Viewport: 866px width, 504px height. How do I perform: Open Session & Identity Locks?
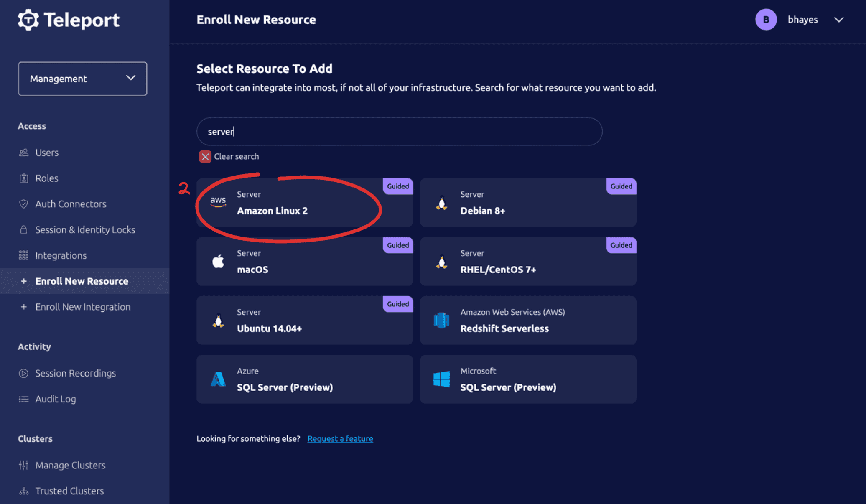pyautogui.click(x=85, y=230)
